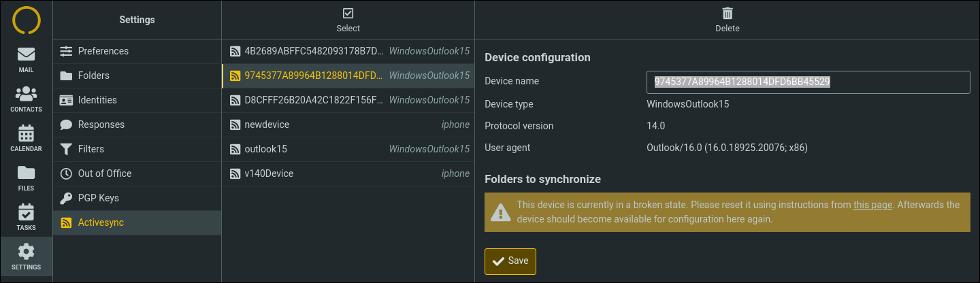Open Out of Office settings

[x=137, y=173]
